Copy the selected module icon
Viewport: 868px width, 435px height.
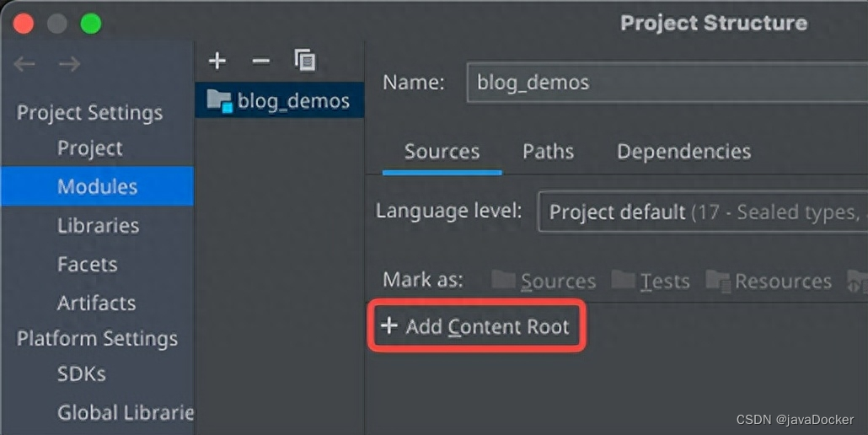(305, 60)
